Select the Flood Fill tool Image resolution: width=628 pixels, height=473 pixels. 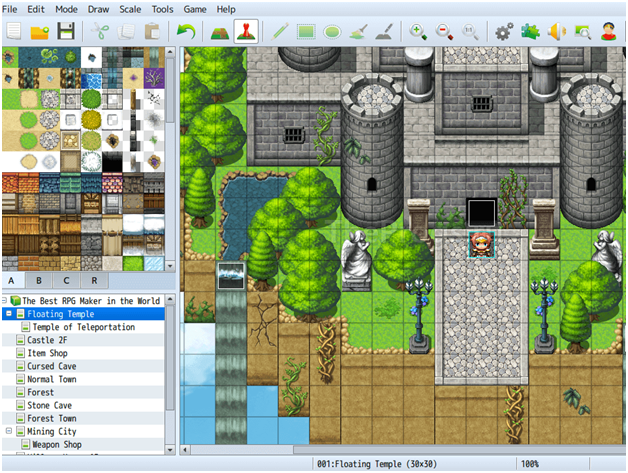pyautogui.click(x=358, y=32)
